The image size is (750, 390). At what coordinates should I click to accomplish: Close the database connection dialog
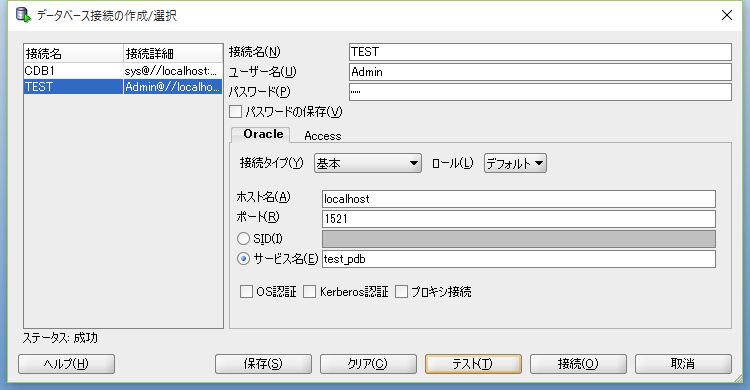coord(727,15)
